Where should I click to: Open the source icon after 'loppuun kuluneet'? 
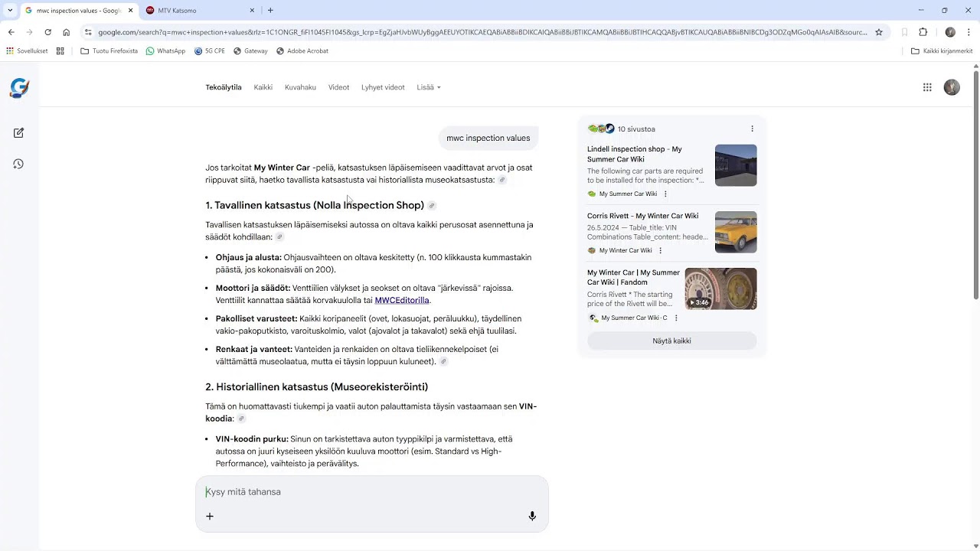click(x=443, y=362)
